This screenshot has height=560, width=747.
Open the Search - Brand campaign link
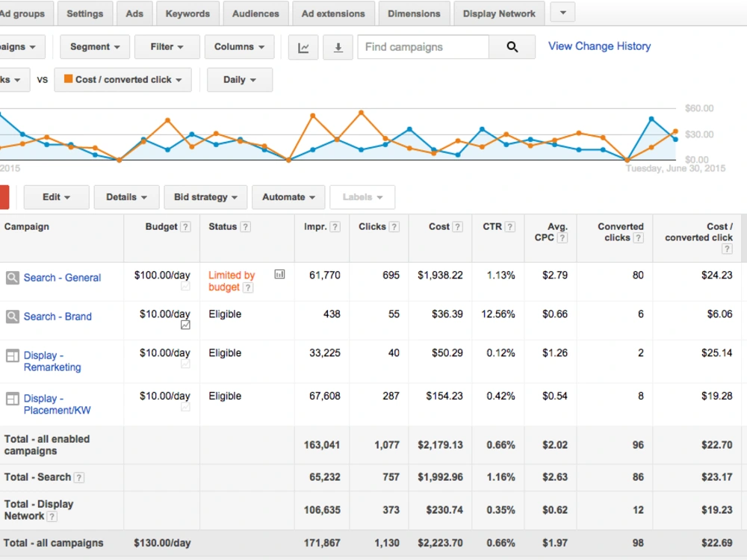click(x=58, y=317)
